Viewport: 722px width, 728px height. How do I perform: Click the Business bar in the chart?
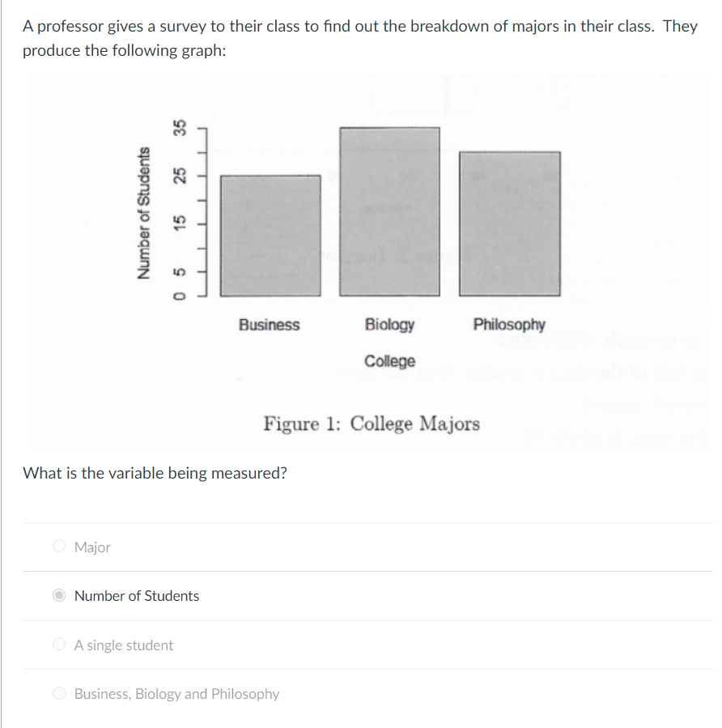(x=270, y=235)
